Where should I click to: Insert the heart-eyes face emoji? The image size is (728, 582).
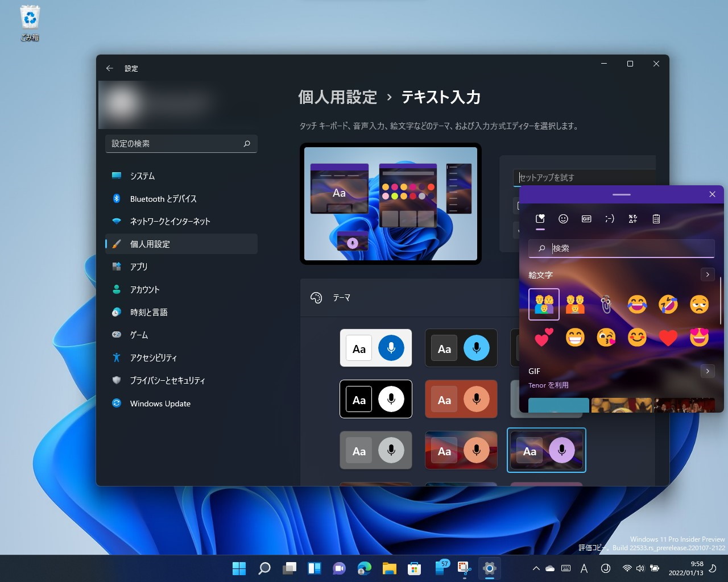(x=699, y=338)
